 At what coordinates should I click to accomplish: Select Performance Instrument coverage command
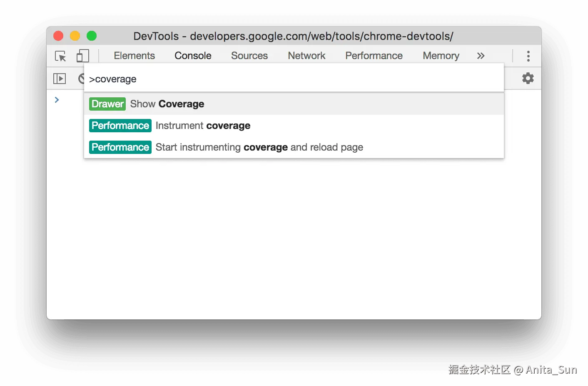[294, 126]
